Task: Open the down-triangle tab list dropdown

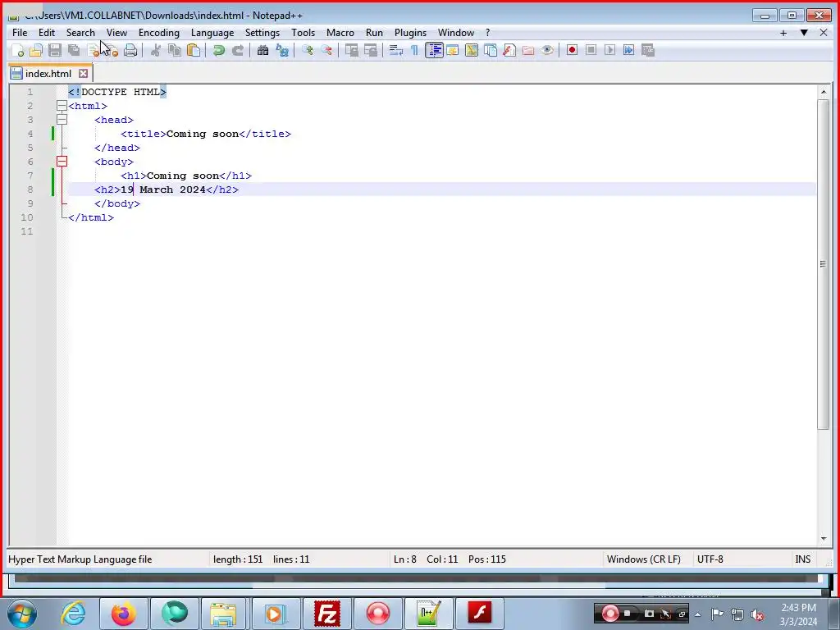Action: 804,33
